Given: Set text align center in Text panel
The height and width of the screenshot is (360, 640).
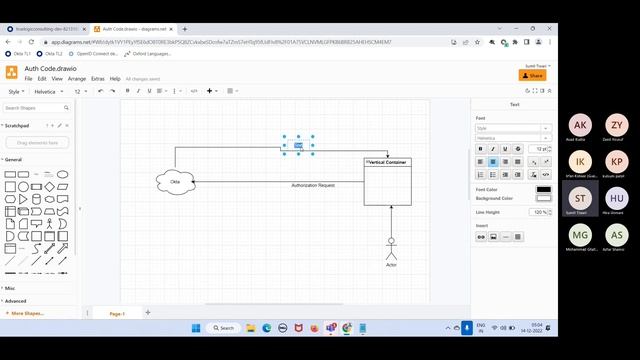Looking at the screenshot, I should tap(493, 162).
